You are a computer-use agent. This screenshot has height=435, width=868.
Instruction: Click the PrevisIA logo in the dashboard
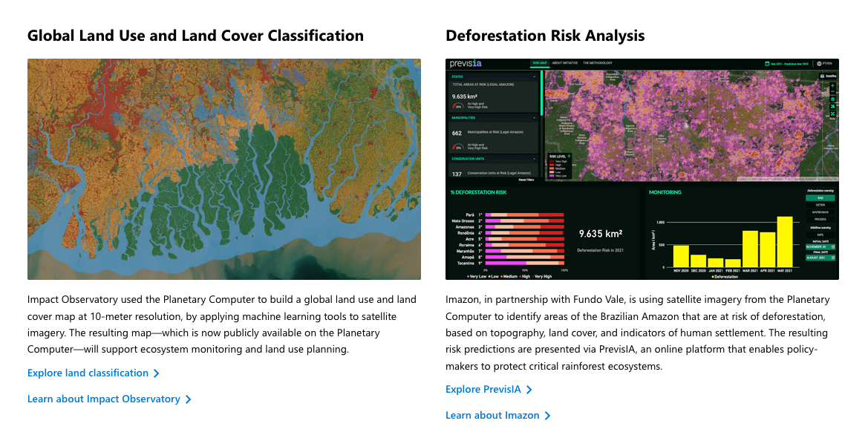click(x=466, y=64)
